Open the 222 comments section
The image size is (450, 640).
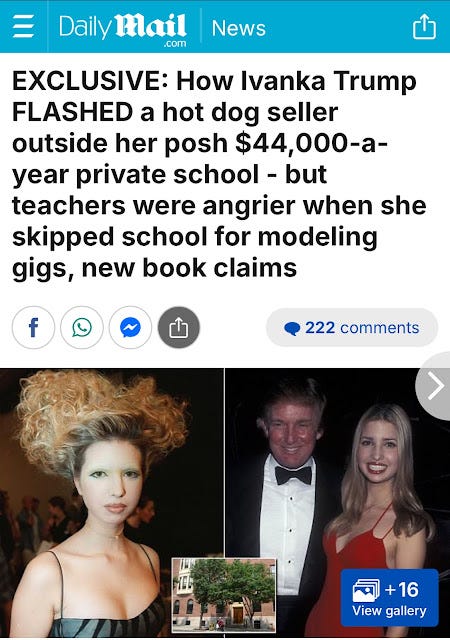click(352, 328)
